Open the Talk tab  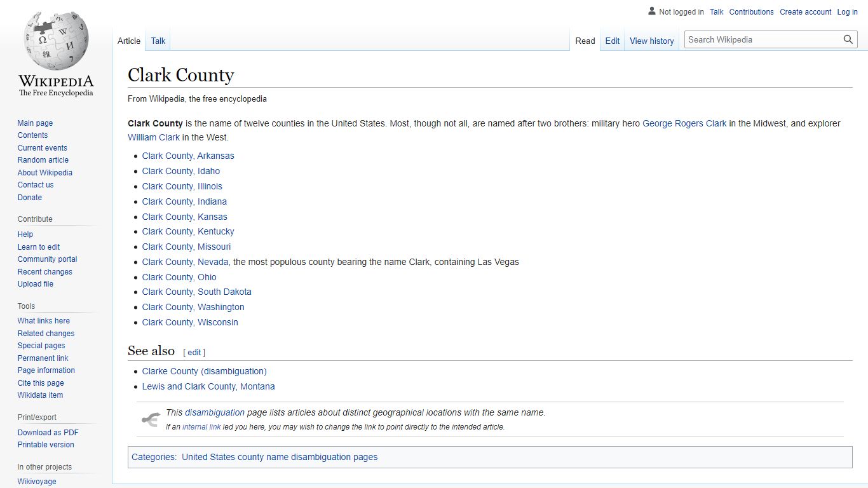click(x=158, y=41)
